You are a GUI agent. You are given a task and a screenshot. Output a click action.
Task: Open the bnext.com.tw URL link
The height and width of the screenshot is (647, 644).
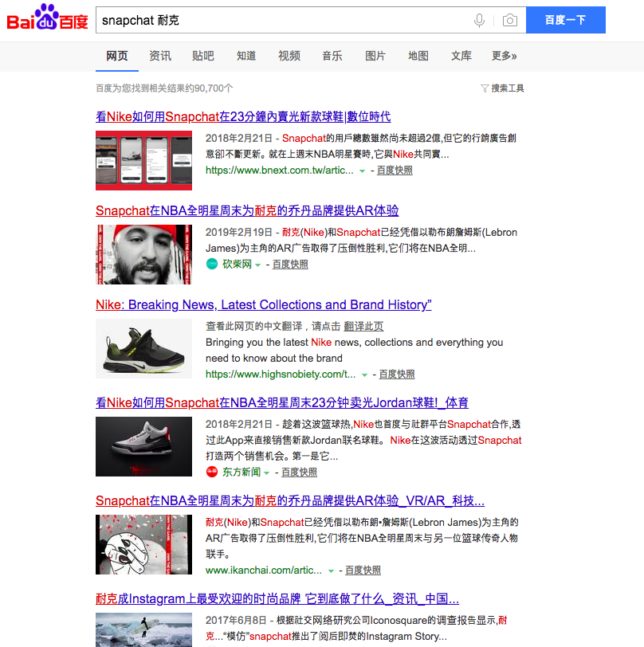tap(280, 171)
